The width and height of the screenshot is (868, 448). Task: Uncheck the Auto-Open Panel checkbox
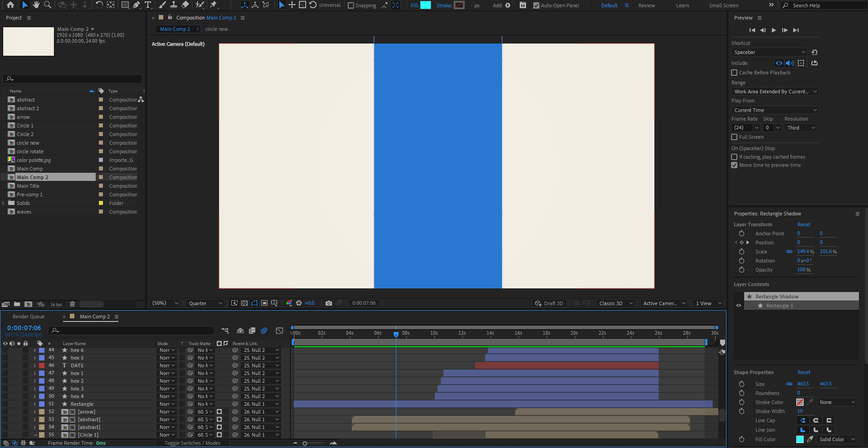click(x=536, y=5)
